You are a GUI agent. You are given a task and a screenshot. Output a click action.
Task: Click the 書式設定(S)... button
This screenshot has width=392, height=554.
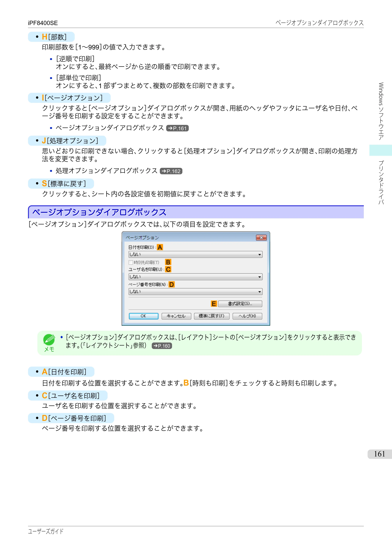(x=240, y=304)
